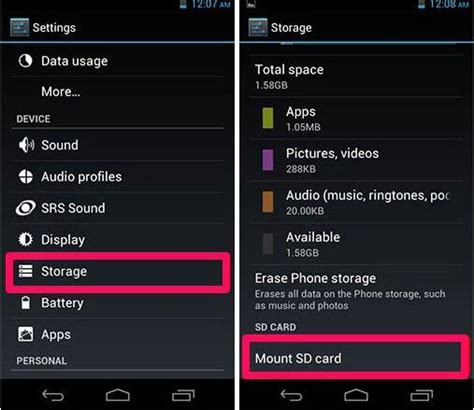474x410 pixels.
Task: Tap Settings app icon in header
Action: tap(19, 27)
